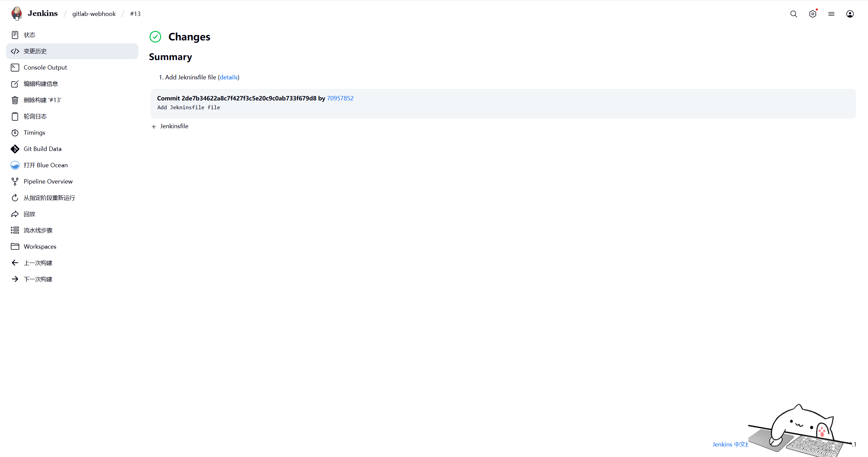Screen dimensions: 868x457
Task: Click the 从指定阶段重新运行 restart icon
Action: pyautogui.click(x=15, y=198)
